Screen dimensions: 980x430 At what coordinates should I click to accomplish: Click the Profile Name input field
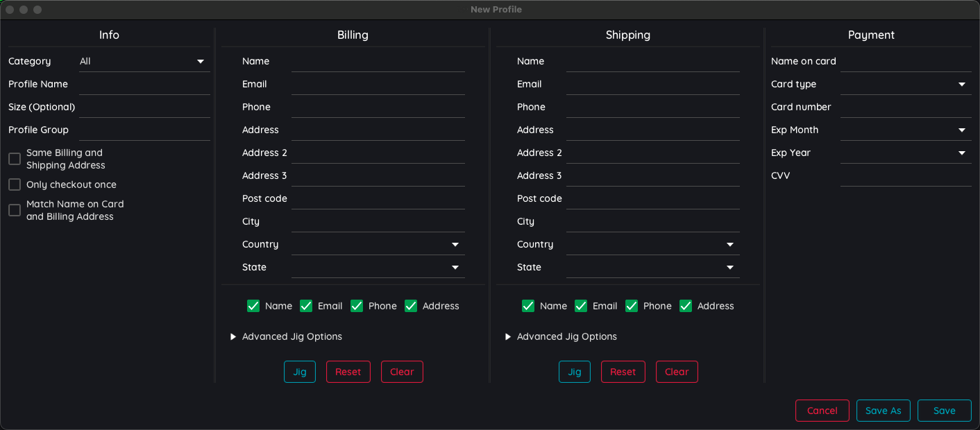point(144,83)
